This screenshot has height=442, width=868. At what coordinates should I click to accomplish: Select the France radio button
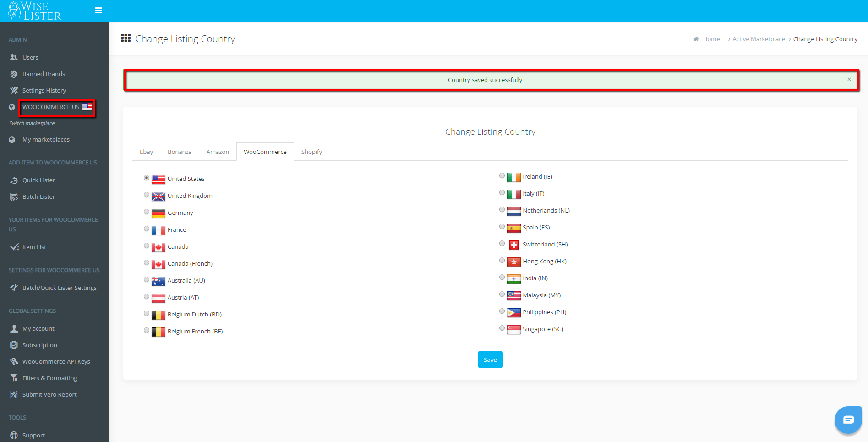(x=147, y=229)
